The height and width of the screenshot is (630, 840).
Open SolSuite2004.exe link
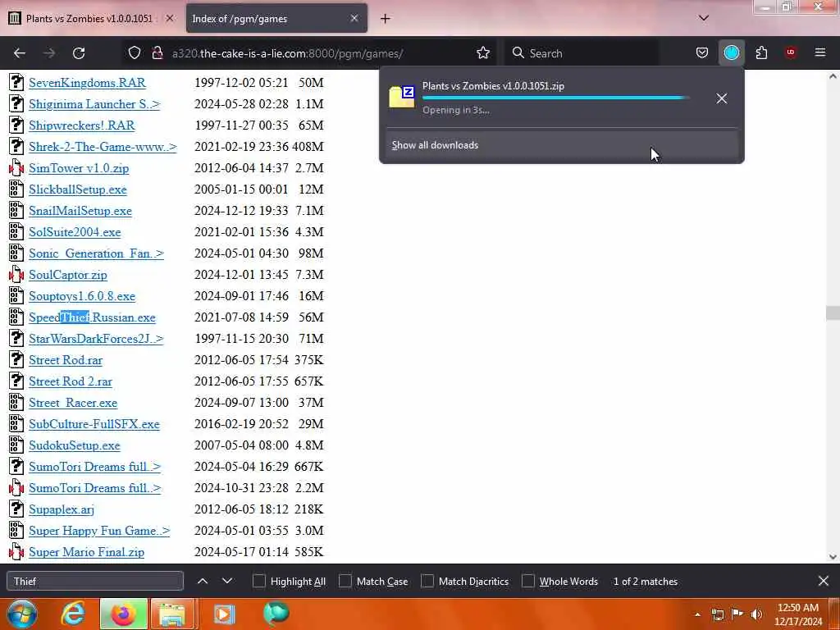tap(75, 232)
